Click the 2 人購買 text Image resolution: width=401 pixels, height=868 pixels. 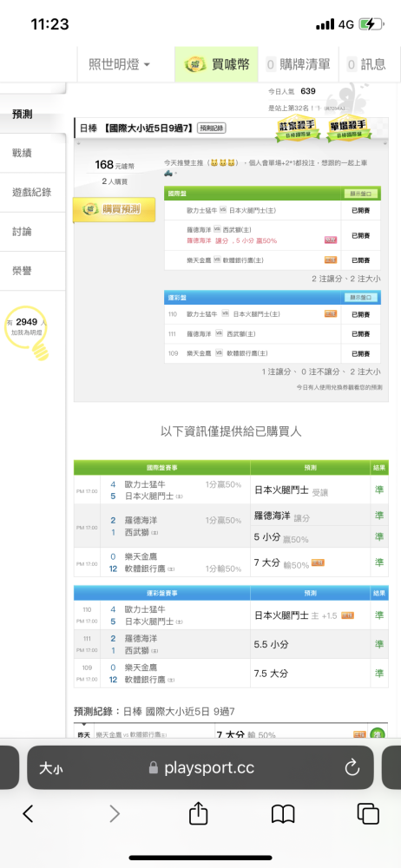click(115, 181)
